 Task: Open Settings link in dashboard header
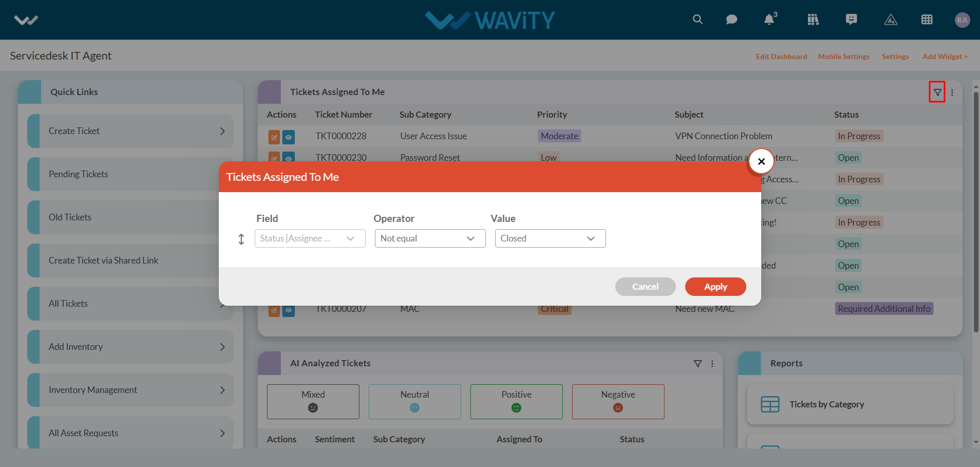pyautogui.click(x=895, y=57)
